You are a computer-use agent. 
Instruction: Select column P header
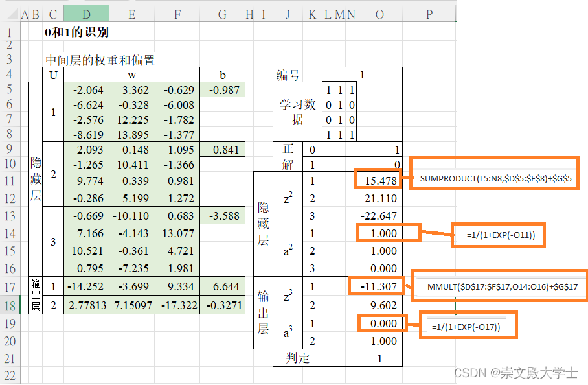click(x=429, y=14)
